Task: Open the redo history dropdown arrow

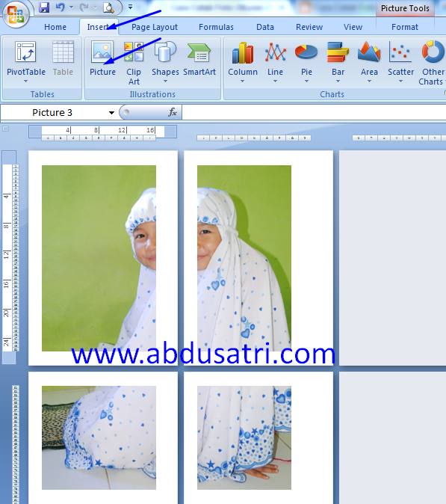Action: (95, 7)
